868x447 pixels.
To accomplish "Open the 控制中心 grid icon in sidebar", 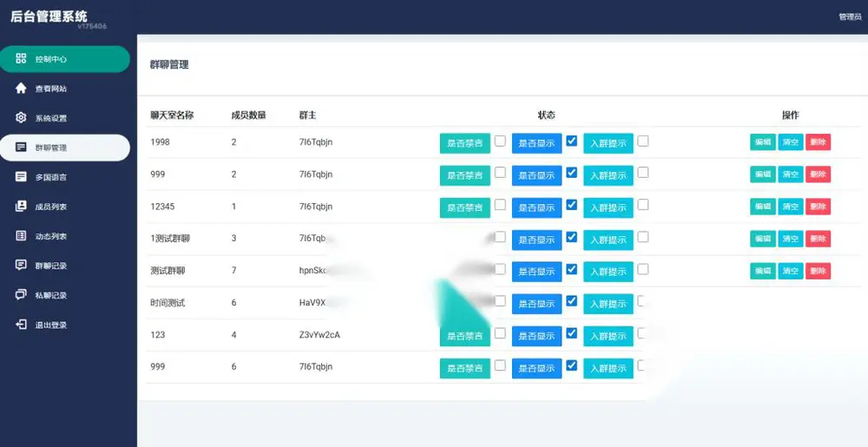I will [21, 59].
